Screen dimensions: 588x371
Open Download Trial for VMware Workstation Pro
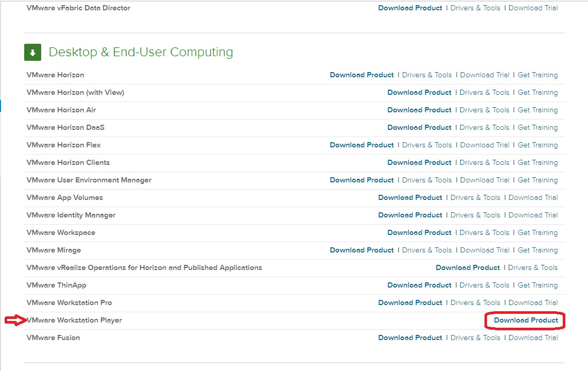coord(533,303)
